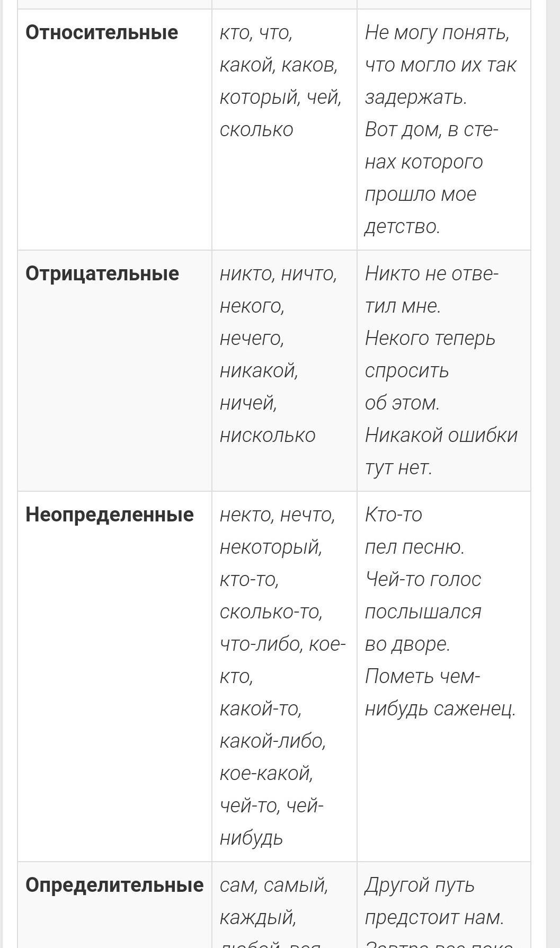The height and width of the screenshot is (948, 560).
Task: Select the word нисколько in the list
Action: (x=268, y=436)
